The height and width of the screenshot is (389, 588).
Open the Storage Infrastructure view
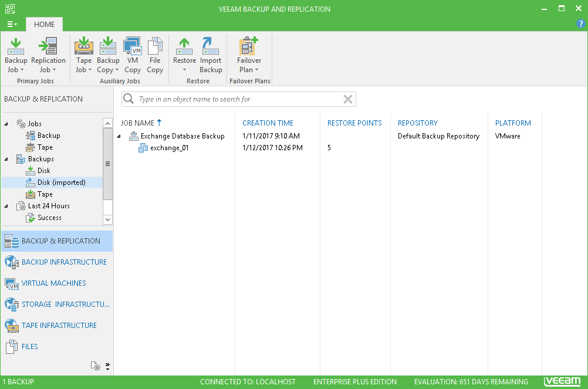[57, 305]
